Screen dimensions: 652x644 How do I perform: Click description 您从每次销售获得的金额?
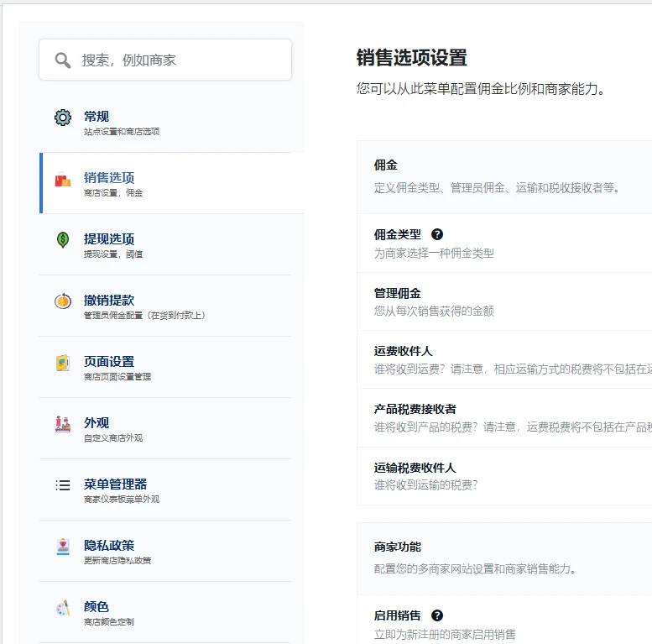point(434,312)
